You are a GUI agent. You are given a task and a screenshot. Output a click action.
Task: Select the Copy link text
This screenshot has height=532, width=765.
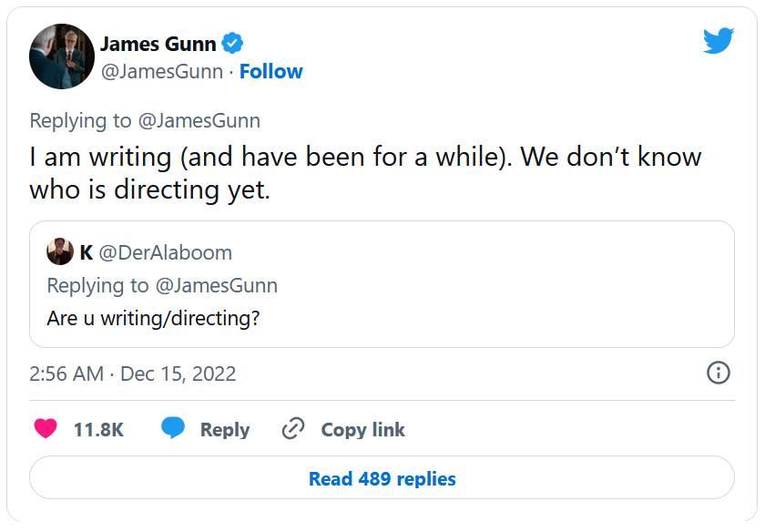coord(362,430)
